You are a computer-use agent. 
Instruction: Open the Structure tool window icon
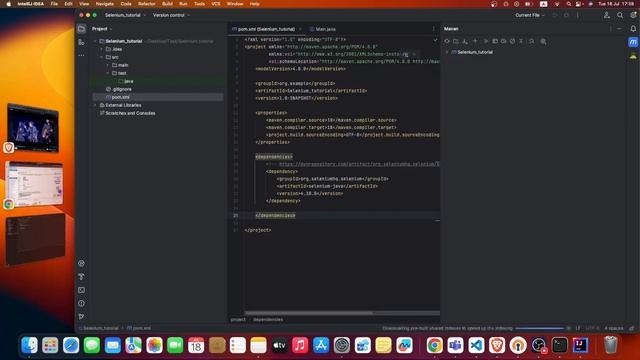pos(82,42)
